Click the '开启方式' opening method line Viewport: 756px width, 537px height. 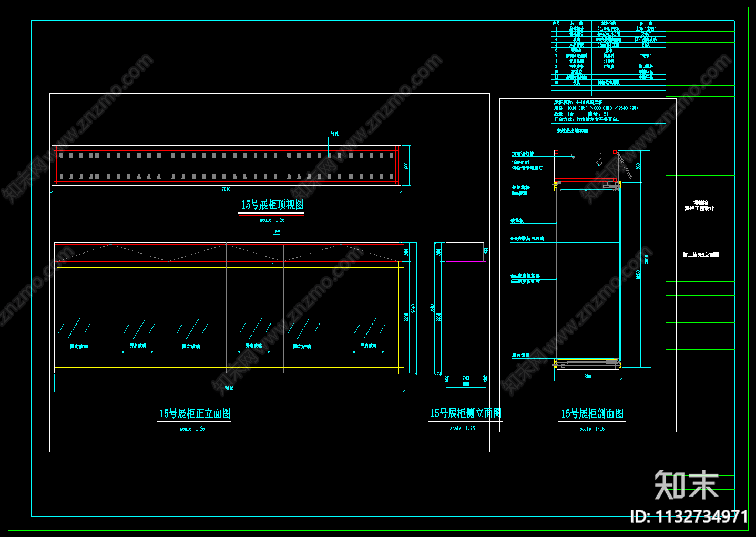click(x=587, y=120)
